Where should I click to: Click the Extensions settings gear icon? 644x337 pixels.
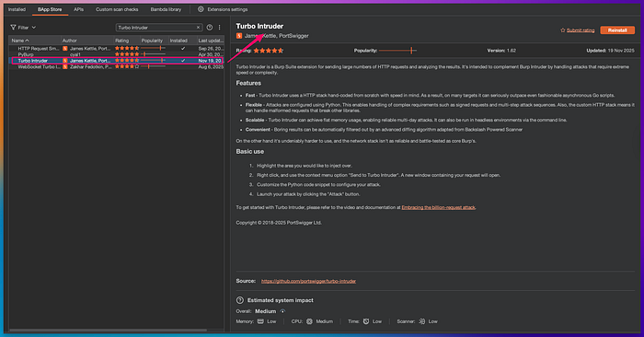[x=201, y=9]
